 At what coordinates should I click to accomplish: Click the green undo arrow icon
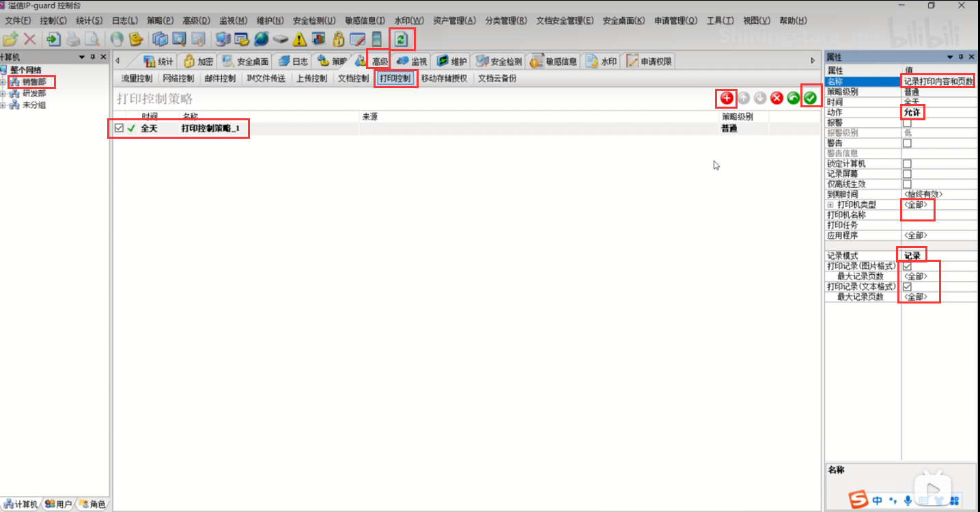(x=793, y=98)
